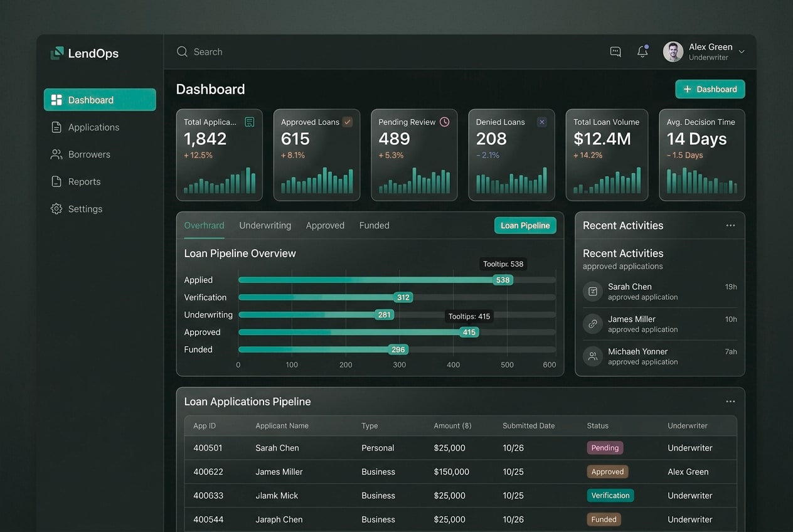Sort table by App ID column header
The image size is (793, 532).
(205, 425)
